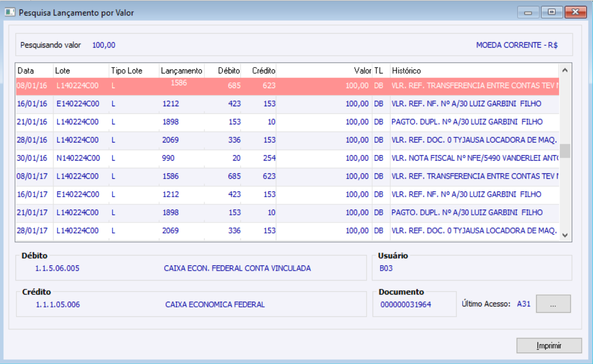
Task: Select the row dated 21/01/16
Action: click(x=288, y=122)
